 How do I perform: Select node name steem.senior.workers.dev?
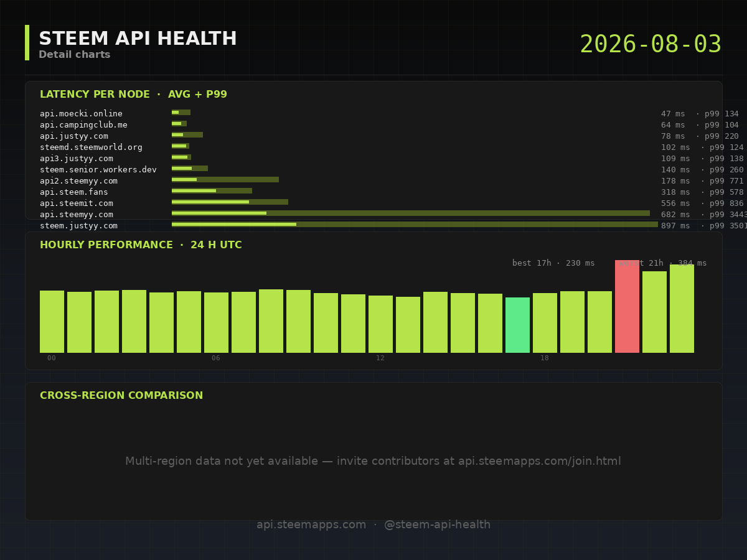tap(98, 170)
